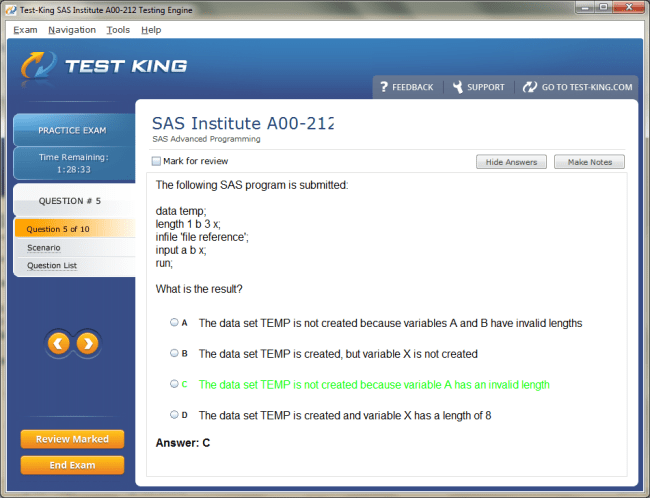The height and width of the screenshot is (498, 650).
Task: Click the Review Marked button
Action: click(72, 439)
